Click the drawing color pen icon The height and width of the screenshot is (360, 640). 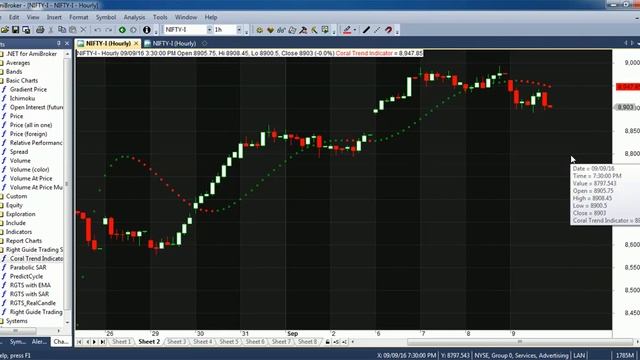(347, 30)
